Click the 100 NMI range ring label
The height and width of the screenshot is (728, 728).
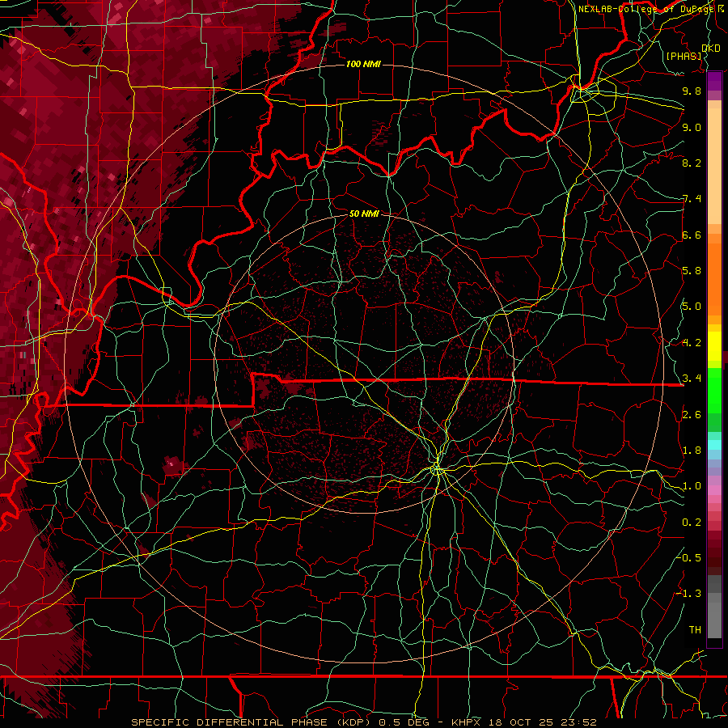pos(363,64)
